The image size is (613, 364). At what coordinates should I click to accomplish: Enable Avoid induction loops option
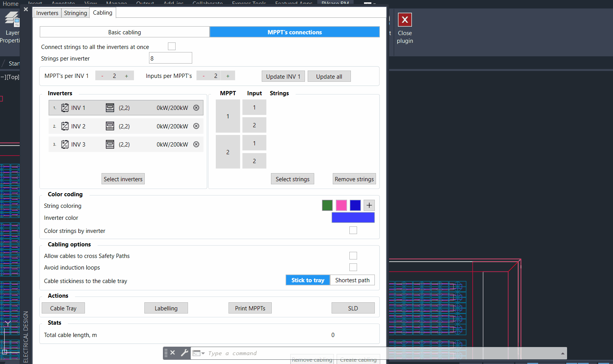(353, 267)
